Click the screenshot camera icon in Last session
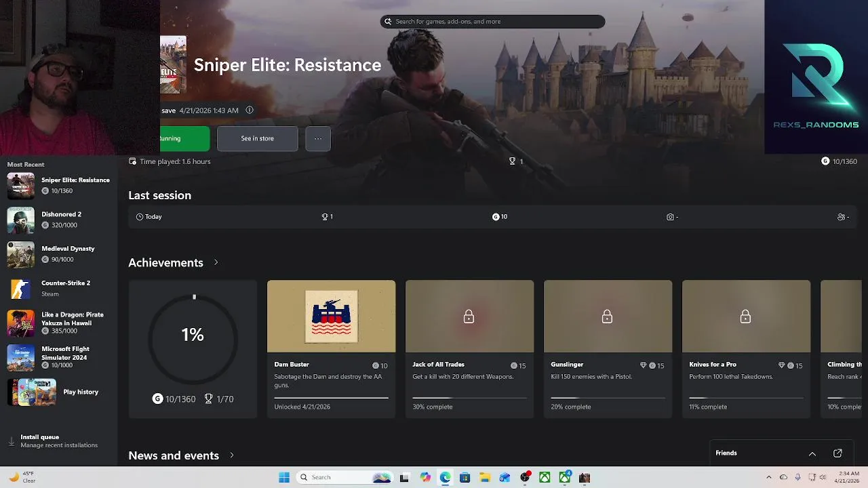The image size is (868, 488). [670, 217]
